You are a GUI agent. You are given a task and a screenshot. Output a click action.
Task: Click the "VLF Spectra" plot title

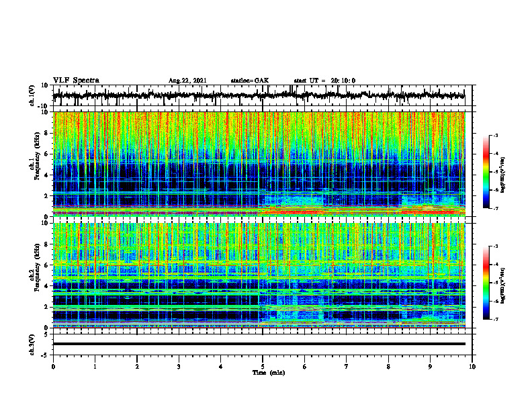tap(76, 81)
